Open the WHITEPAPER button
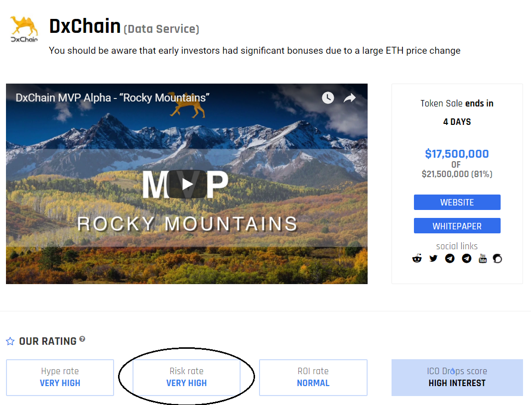The width and height of the screenshot is (532, 405). point(457,226)
